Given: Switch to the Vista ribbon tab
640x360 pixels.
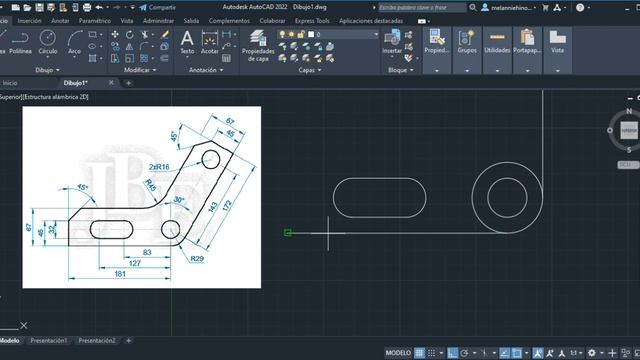Looking at the screenshot, I should click(x=127, y=20).
